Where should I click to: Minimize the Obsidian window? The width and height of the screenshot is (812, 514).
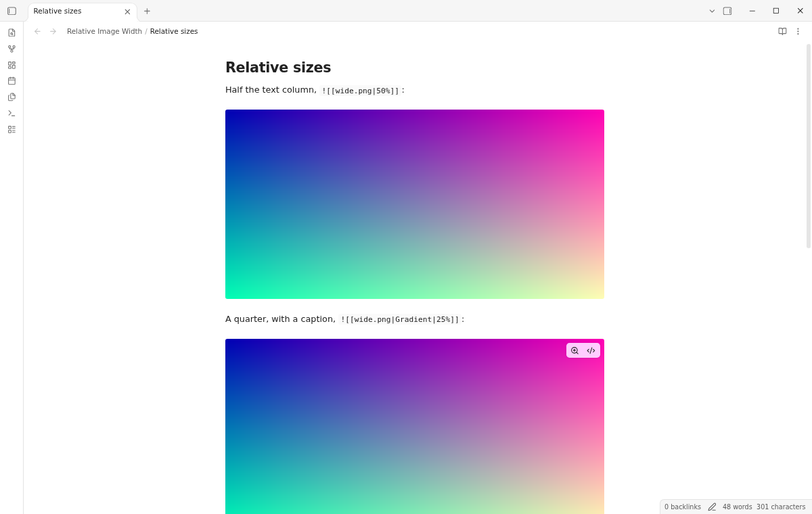(752, 11)
